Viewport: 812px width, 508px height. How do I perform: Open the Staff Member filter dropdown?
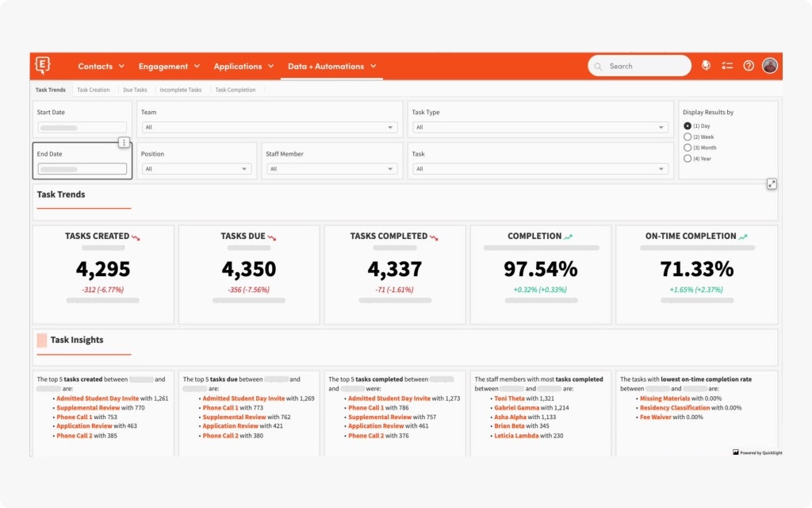[x=332, y=169]
